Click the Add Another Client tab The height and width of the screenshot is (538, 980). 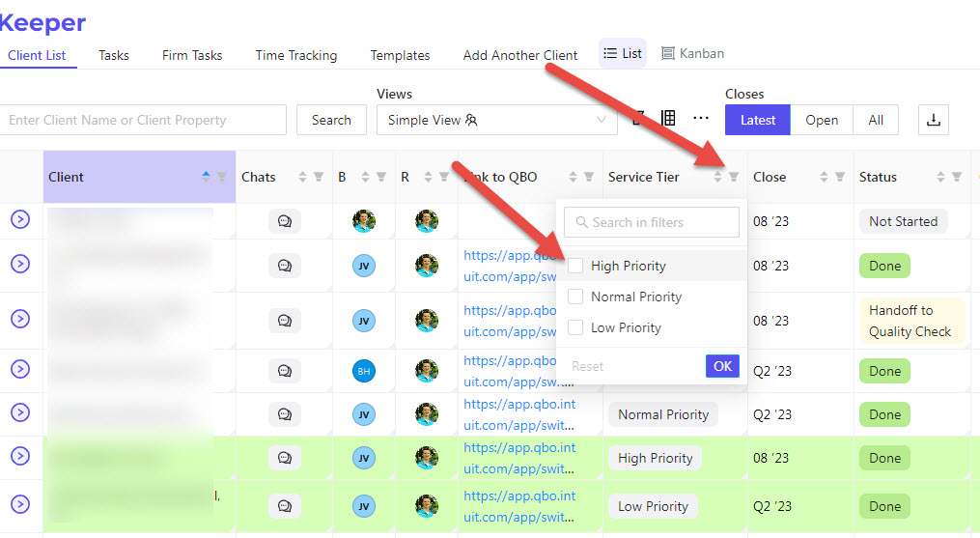[x=520, y=55]
